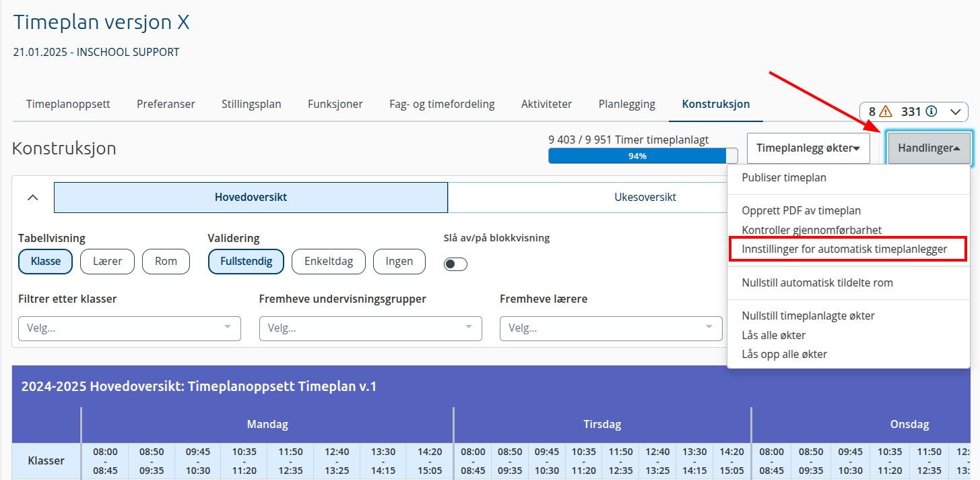This screenshot has height=480, width=980.
Task: Click Tirsdag 14:20 - 15:05 time slot
Action: pos(731,461)
